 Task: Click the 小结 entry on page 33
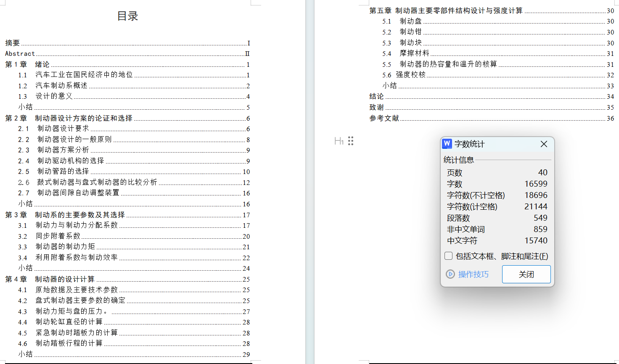point(498,86)
